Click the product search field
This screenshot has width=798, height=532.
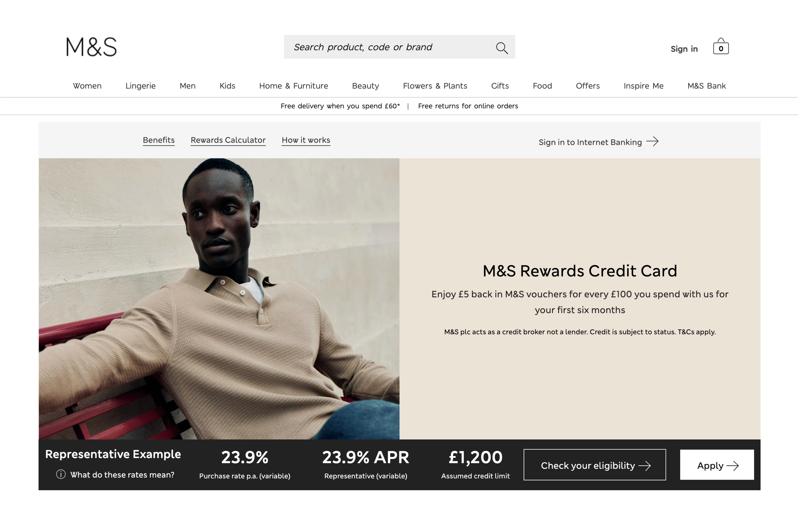tap(399, 47)
